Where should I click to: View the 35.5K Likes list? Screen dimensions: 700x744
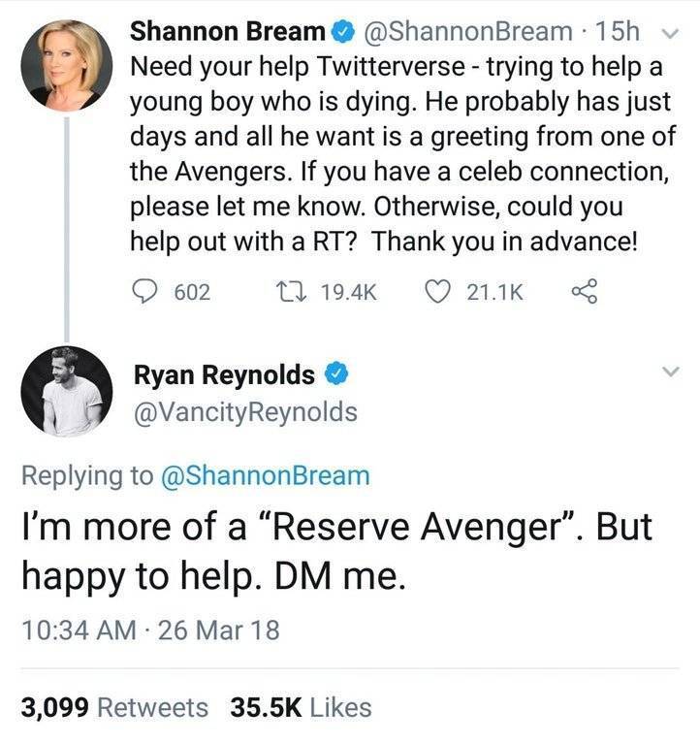pyautogui.click(x=301, y=707)
